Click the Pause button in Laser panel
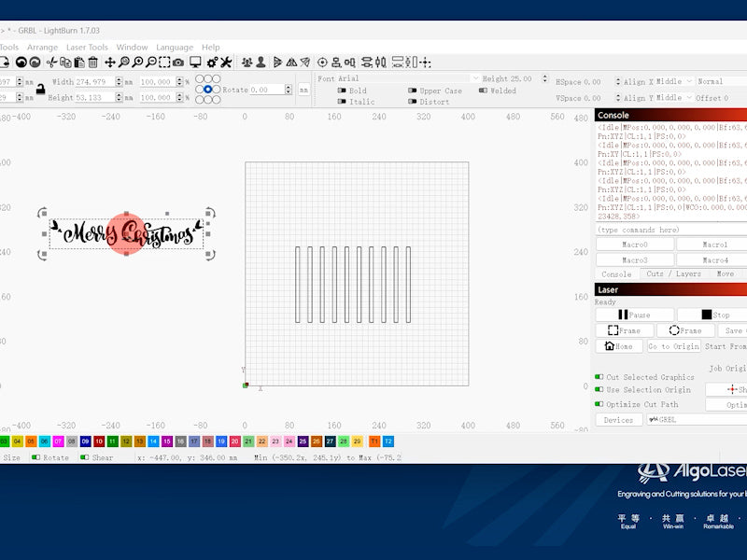747x560 pixels. [x=635, y=315]
